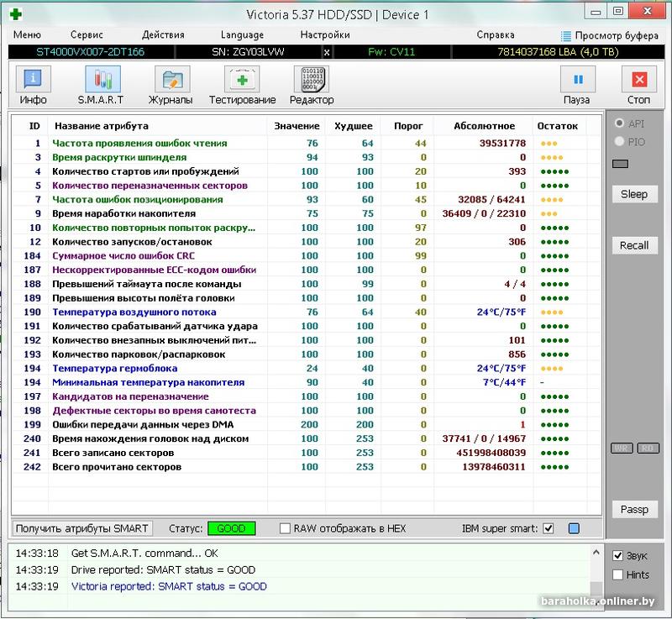This screenshot has width=672, height=619.
Task: Open the Language menu
Action: 242,34
